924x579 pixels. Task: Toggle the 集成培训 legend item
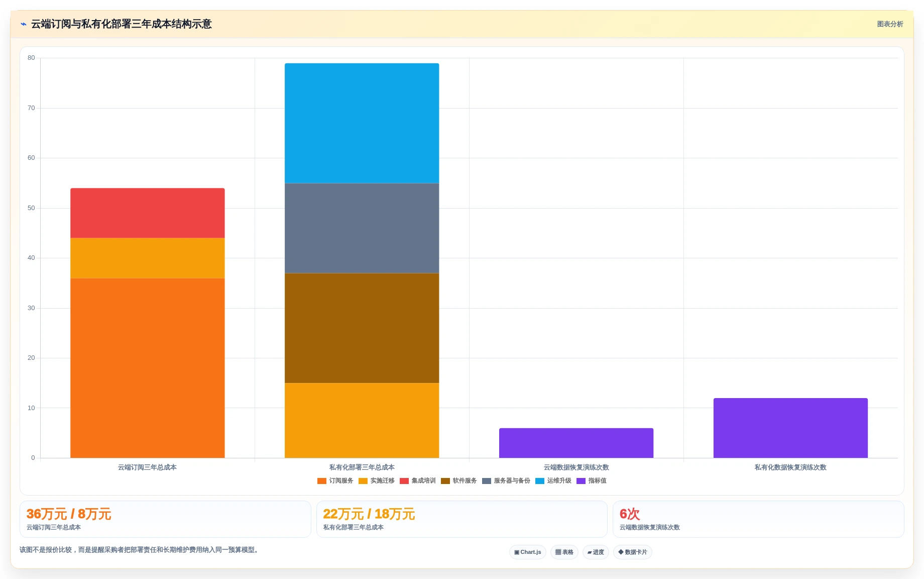point(418,481)
